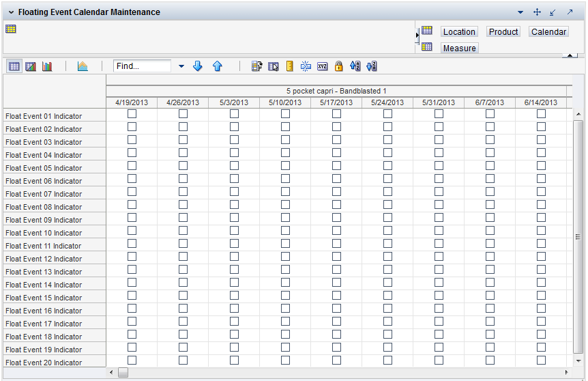
Task: Select the Float Event 20 Indicator row header
Action: pyautogui.click(x=55, y=363)
